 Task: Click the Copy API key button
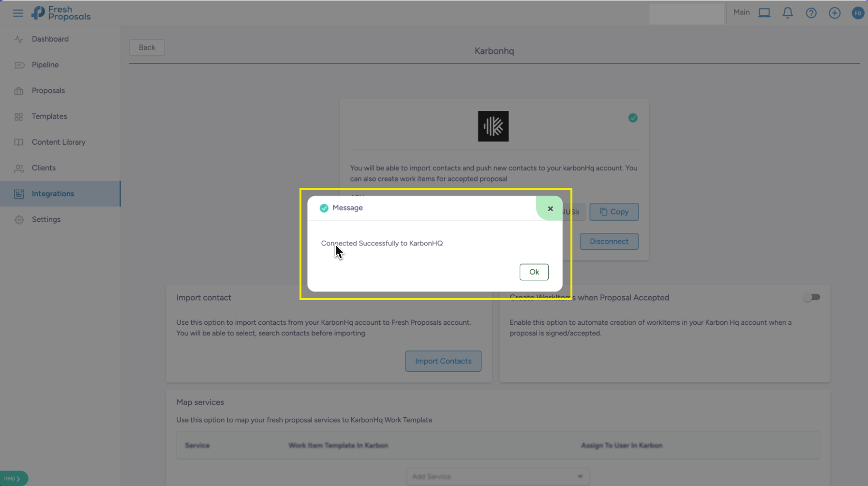[x=614, y=212]
